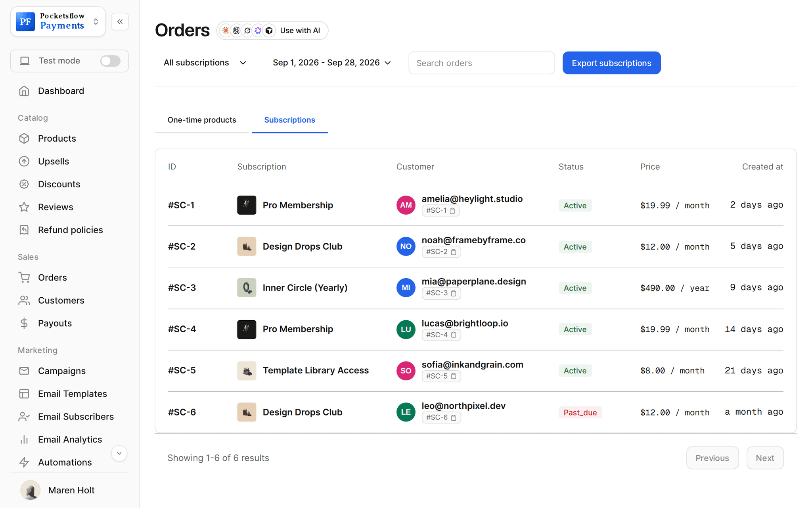The image size is (812, 508).
Task: Collapse the sidebar with the double-chevron button
Action: [120, 21]
